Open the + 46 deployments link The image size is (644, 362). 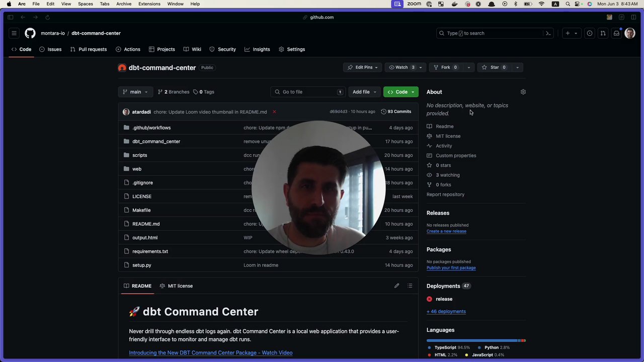[x=446, y=311]
